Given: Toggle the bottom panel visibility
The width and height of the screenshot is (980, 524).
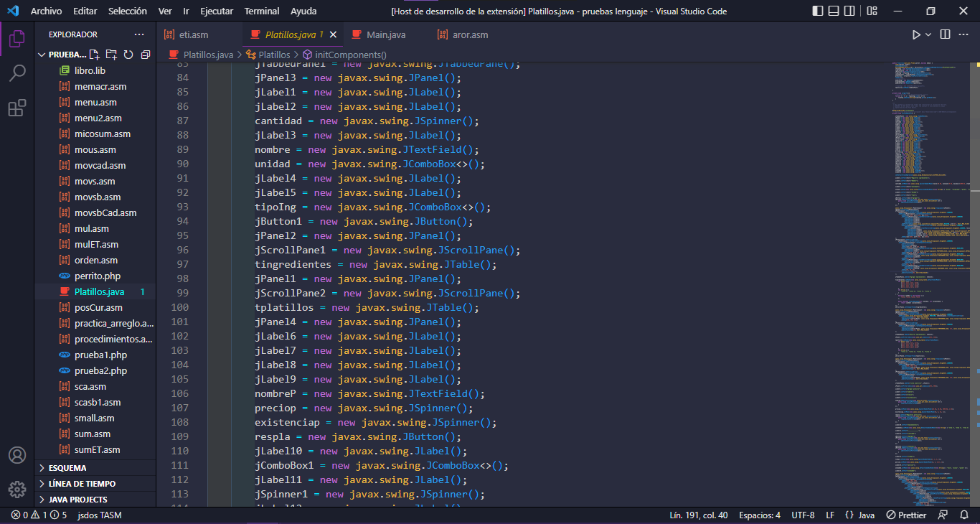Looking at the screenshot, I should 834,11.
